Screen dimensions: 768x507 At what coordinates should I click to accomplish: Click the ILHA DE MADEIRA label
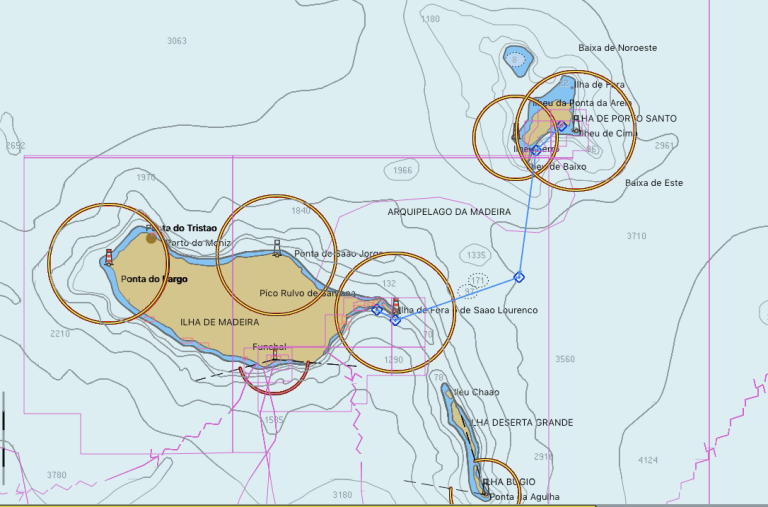pos(220,322)
